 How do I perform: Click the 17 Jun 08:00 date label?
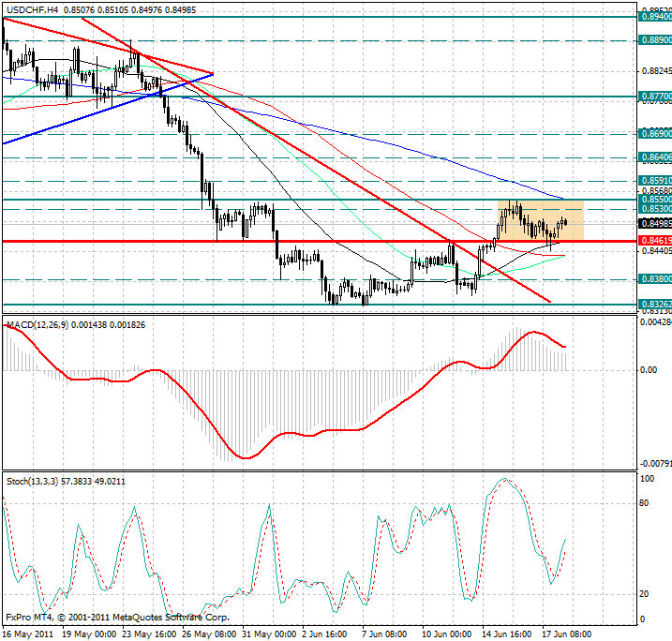pos(567,634)
